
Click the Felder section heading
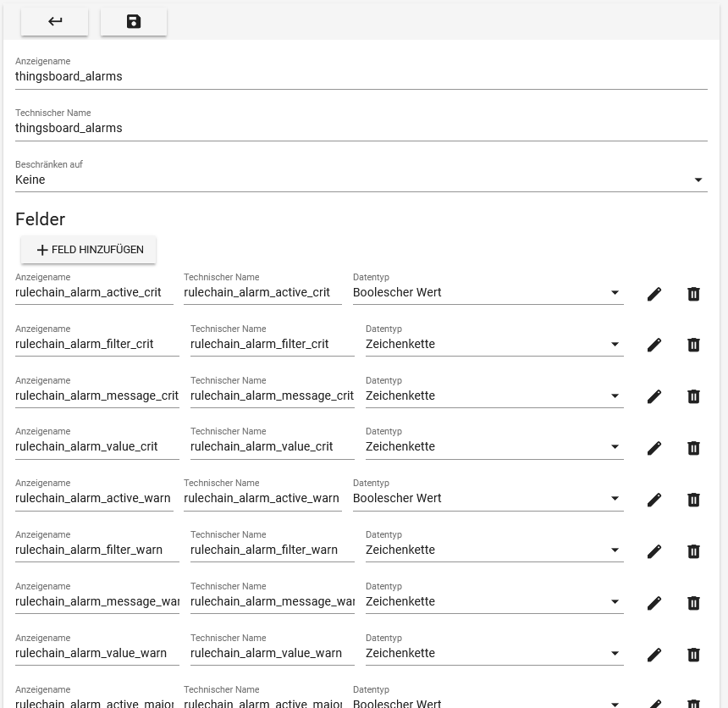(39, 219)
